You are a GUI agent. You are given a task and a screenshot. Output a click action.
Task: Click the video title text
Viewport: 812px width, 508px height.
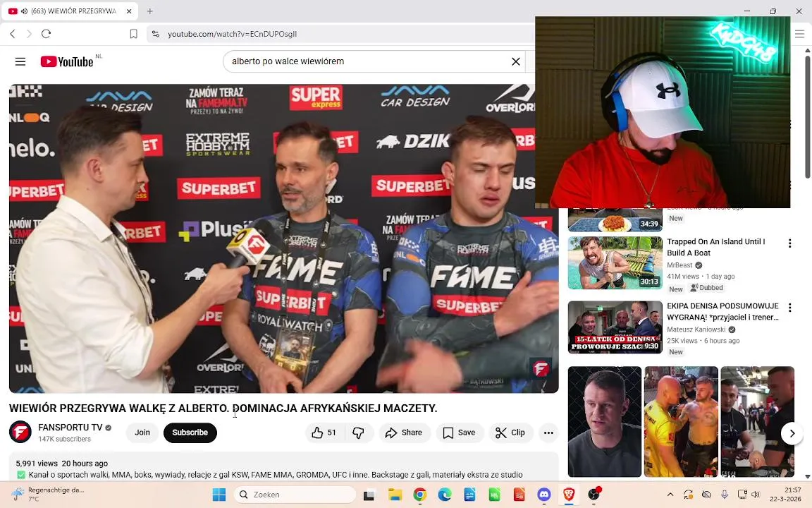pyautogui.click(x=223, y=409)
